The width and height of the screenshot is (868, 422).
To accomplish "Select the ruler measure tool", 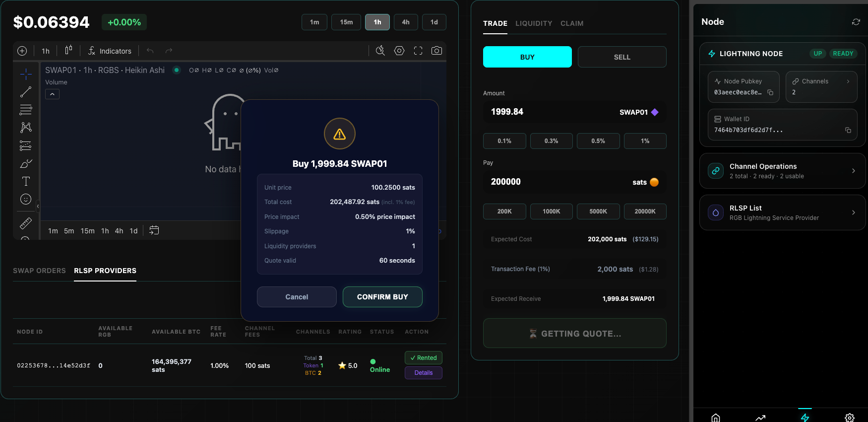I will (26, 223).
